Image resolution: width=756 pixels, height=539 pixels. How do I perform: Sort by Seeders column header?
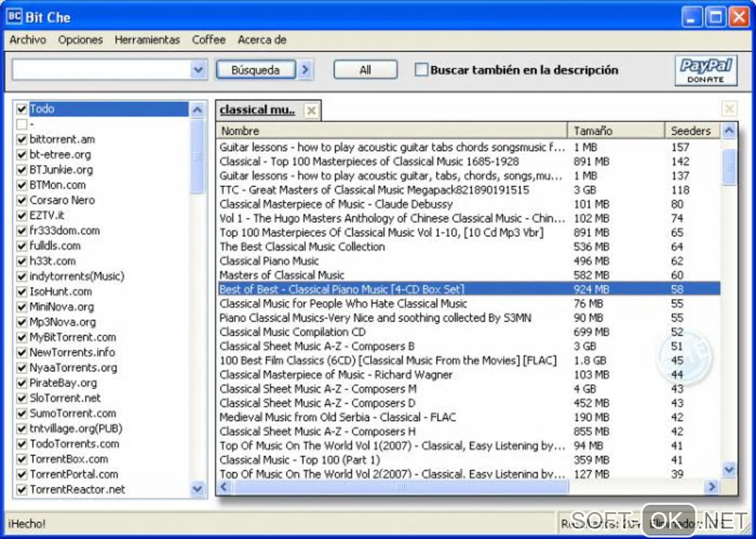click(692, 130)
